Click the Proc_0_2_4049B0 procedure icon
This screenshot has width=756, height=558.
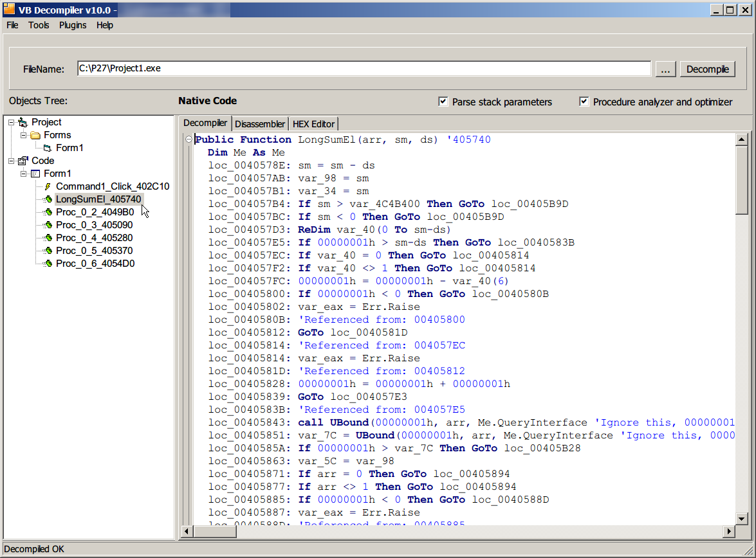[x=48, y=212]
